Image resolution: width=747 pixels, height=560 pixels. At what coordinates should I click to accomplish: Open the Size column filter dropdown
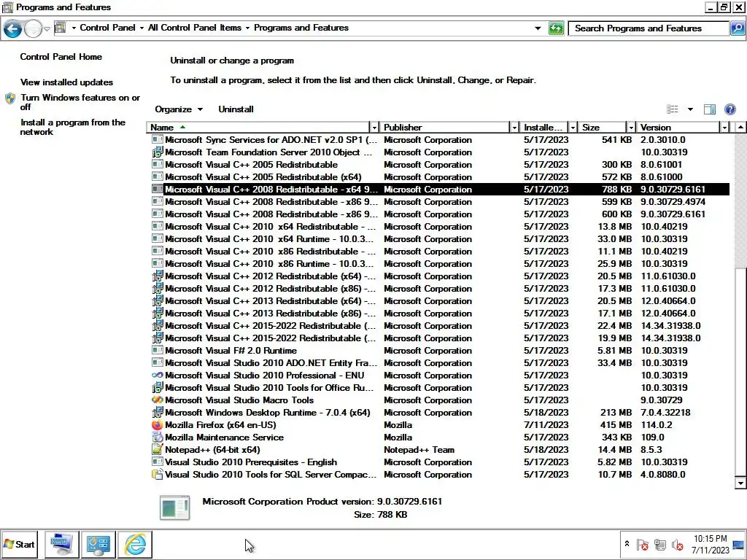pyautogui.click(x=631, y=127)
